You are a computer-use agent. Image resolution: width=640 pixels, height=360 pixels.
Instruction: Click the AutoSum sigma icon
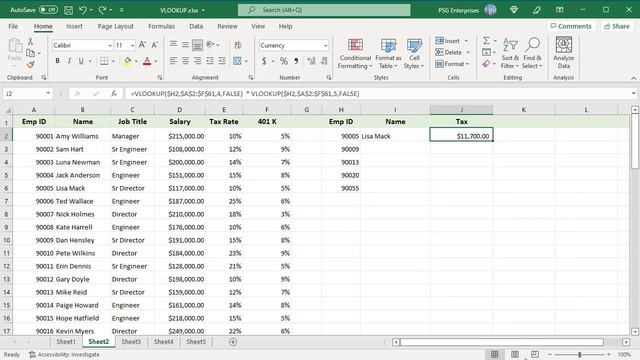pos(487,41)
